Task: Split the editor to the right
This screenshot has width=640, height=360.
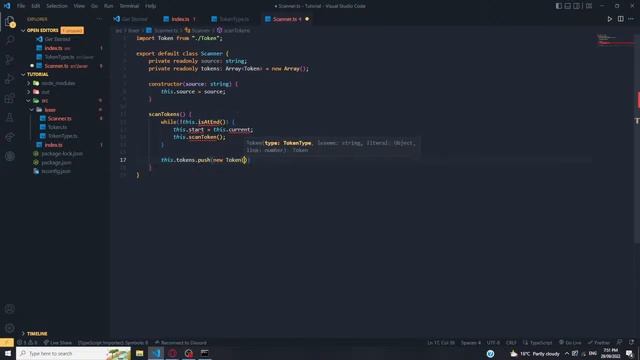Action: tap(620, 19)
